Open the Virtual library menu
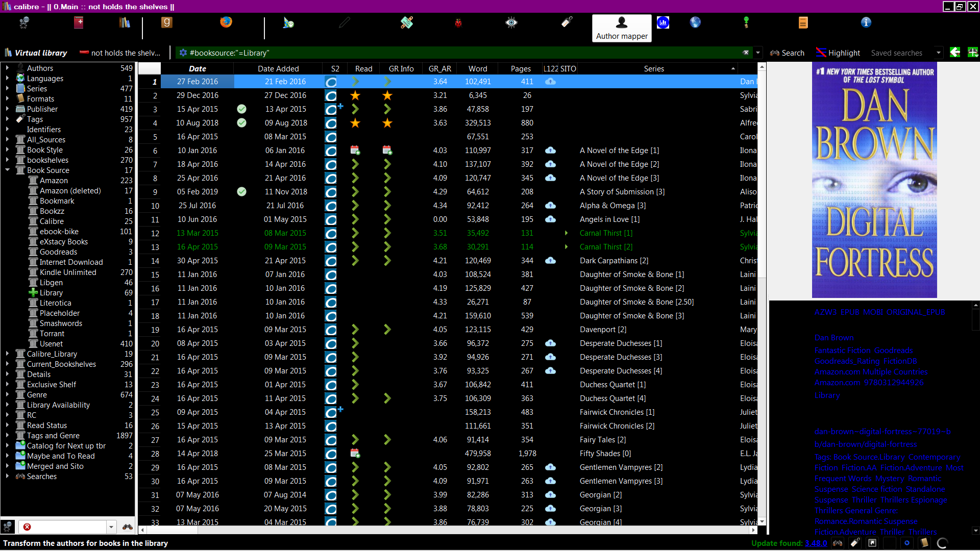 pos(36,53)
